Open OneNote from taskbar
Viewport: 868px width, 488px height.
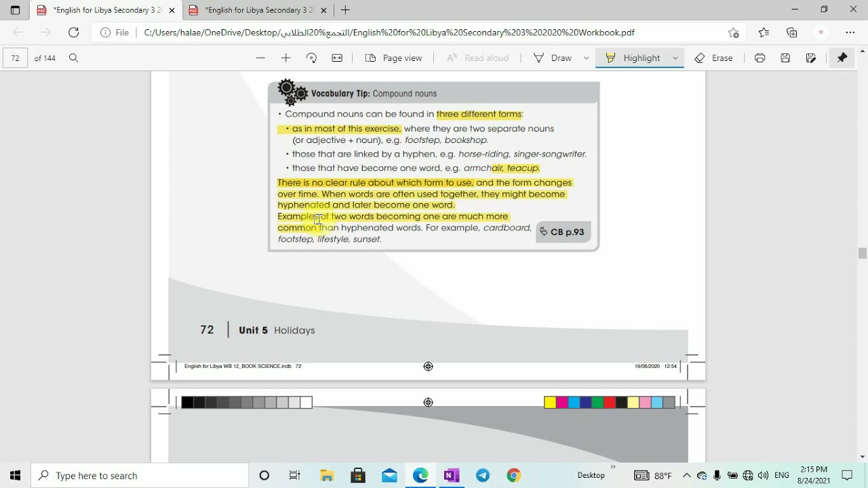452,476
